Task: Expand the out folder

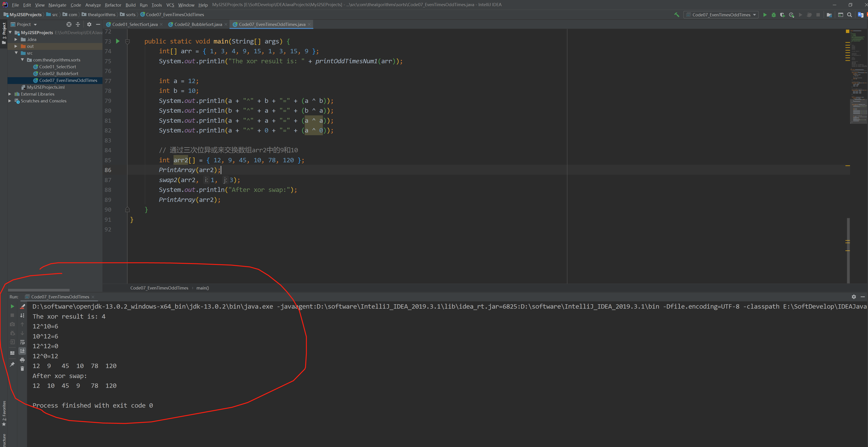Action: pos(16,46)
